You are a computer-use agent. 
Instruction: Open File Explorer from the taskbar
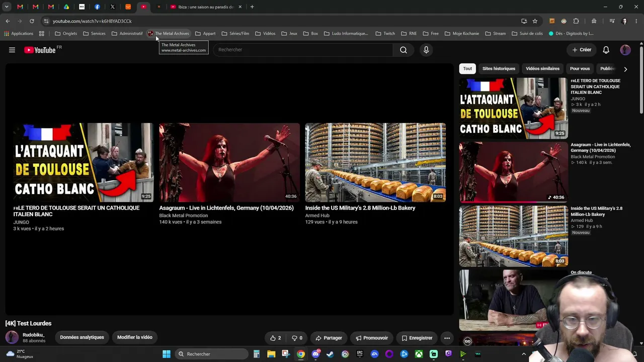pos(271,354)
